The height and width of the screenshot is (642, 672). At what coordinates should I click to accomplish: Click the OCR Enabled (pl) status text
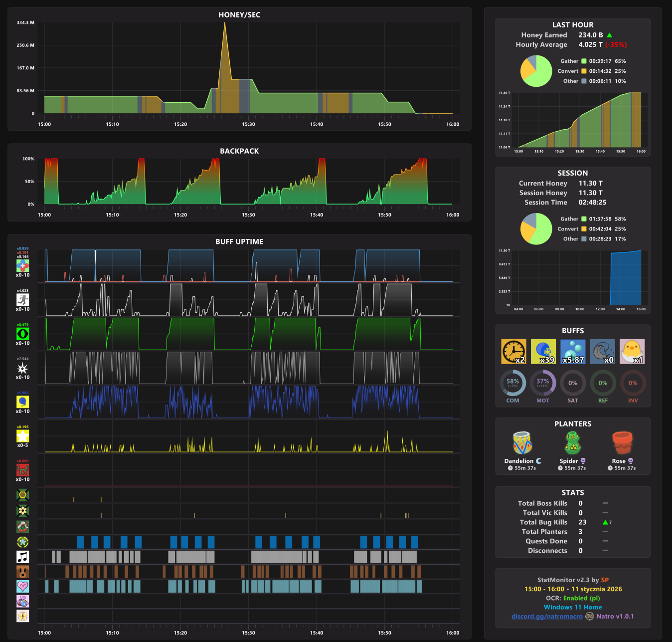click(x=573, y=598)
